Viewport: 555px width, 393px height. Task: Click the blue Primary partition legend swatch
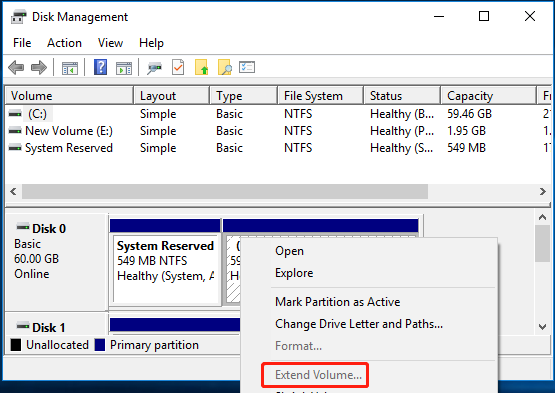click(x=100, y=345)
